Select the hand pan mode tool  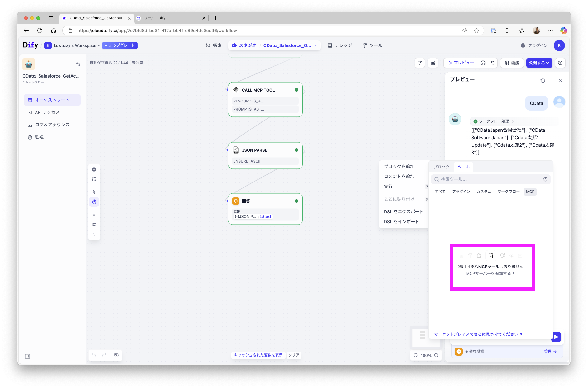pos(94,202)
